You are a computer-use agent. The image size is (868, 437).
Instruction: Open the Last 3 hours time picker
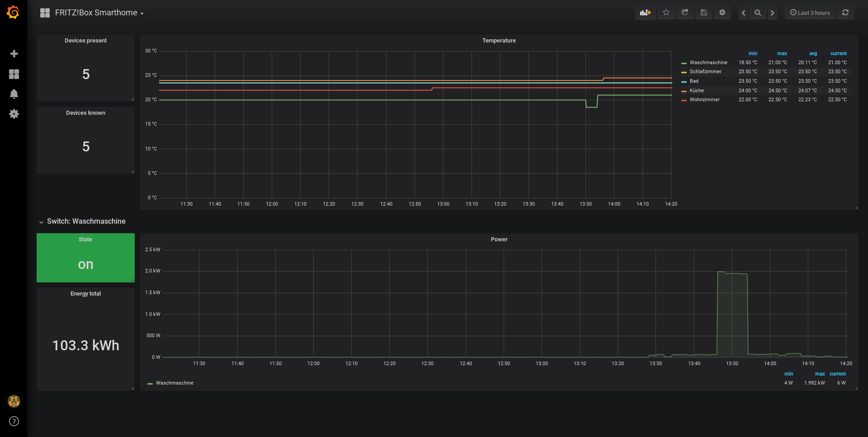[810, 13]
